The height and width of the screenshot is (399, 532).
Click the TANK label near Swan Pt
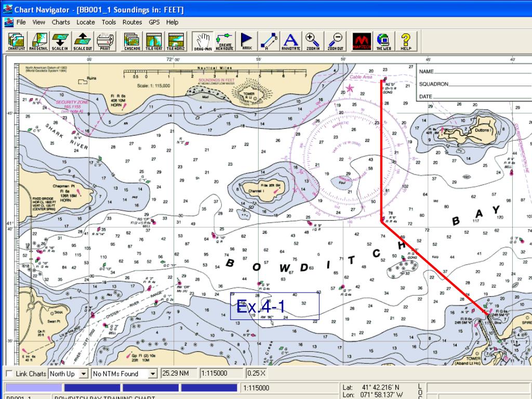click(58, 312)
